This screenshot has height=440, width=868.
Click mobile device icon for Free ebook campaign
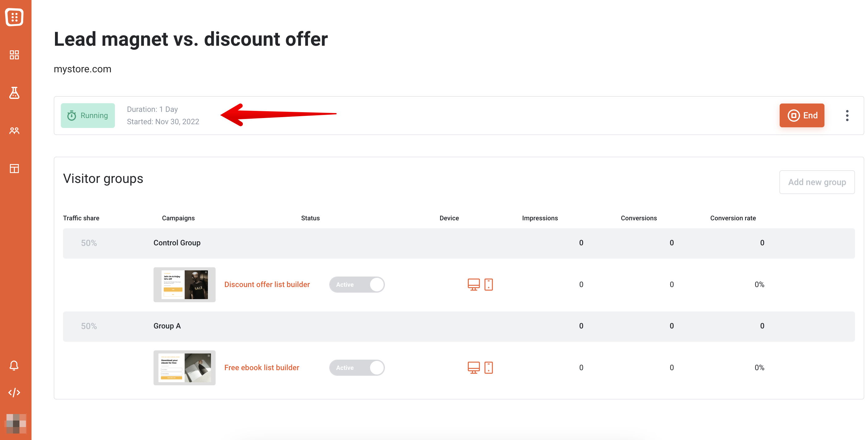point(489,367)
